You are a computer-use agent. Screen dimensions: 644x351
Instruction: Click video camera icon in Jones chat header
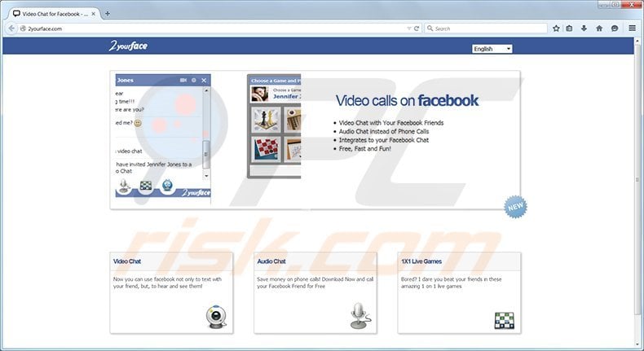(x=183, y=80)
